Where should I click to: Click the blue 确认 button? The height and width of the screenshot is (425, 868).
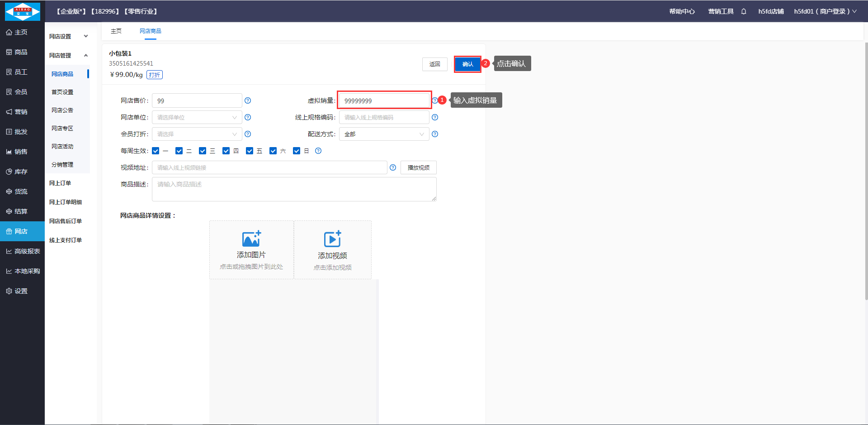tap(467, 64)
